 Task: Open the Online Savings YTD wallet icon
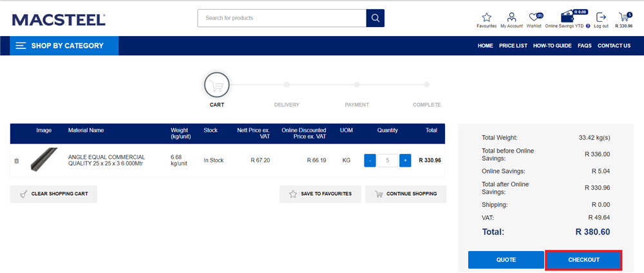(x=567, y=17)
